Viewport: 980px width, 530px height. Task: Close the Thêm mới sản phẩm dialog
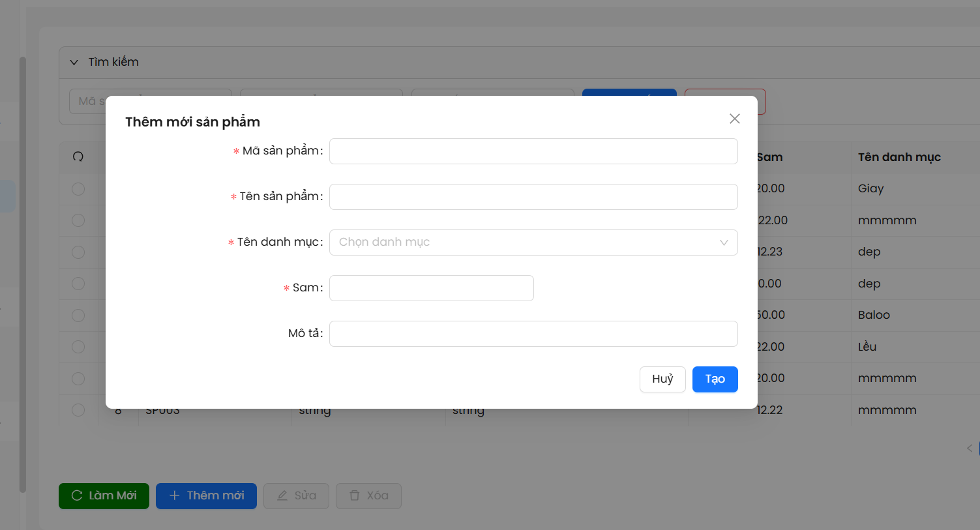[734, 119]
